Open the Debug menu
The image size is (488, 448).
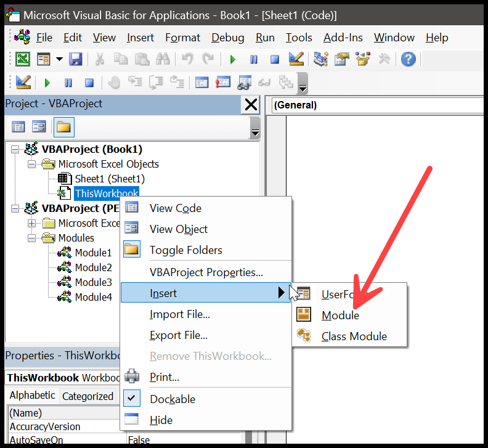click(x=228, y=38)
